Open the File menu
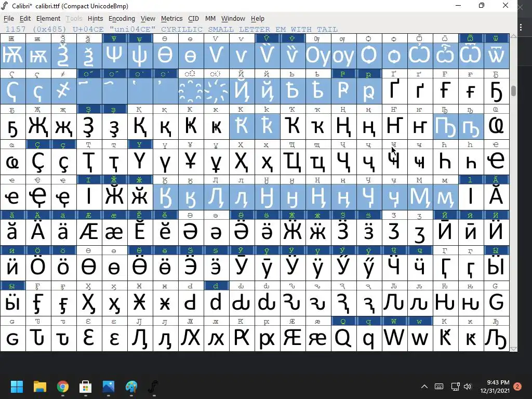Screen dimensions: 532x399 (8, 19)
